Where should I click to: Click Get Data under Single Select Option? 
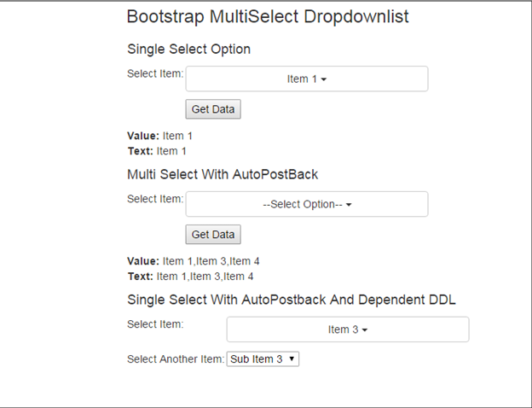point(213,109)
